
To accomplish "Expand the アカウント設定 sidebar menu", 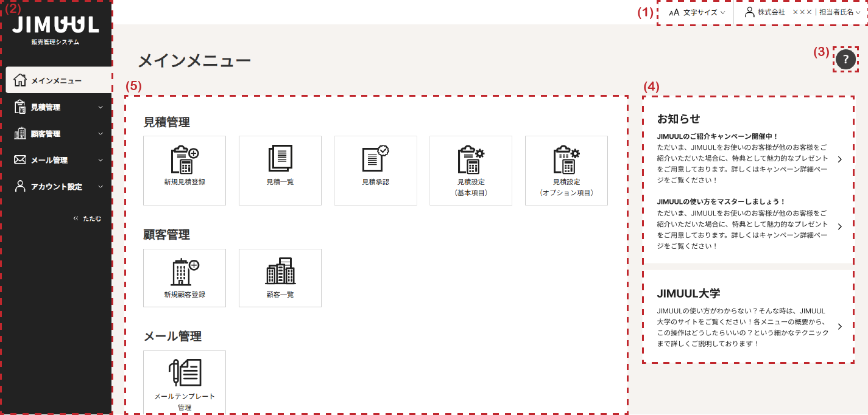I will click(58, 187).
